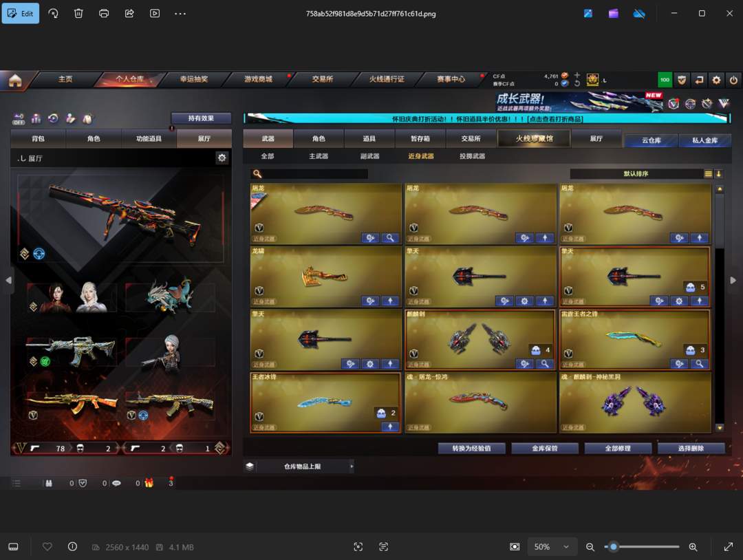Toggle the filmstrip at the bottom left

click(x=13, y=547)
